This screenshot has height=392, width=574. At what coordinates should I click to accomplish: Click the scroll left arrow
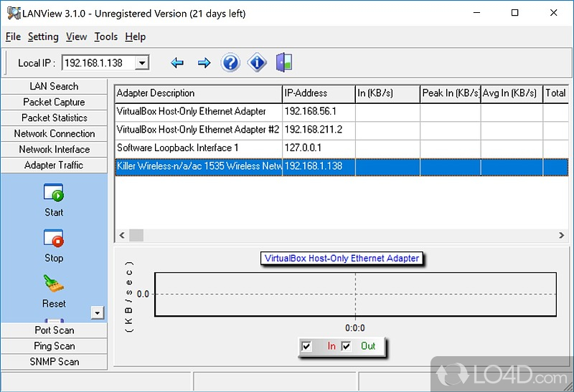[122, 235]
